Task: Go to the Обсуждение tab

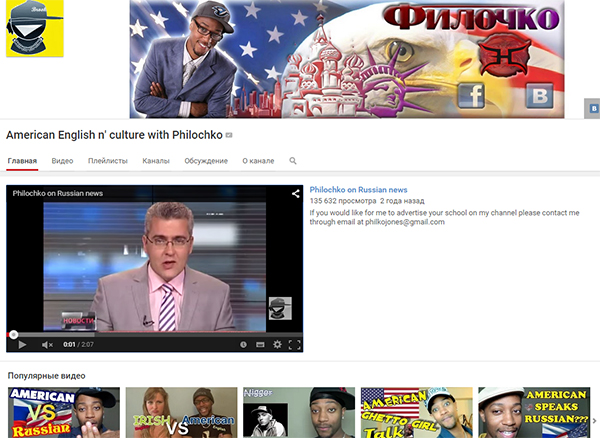Action: pos(205,161)
